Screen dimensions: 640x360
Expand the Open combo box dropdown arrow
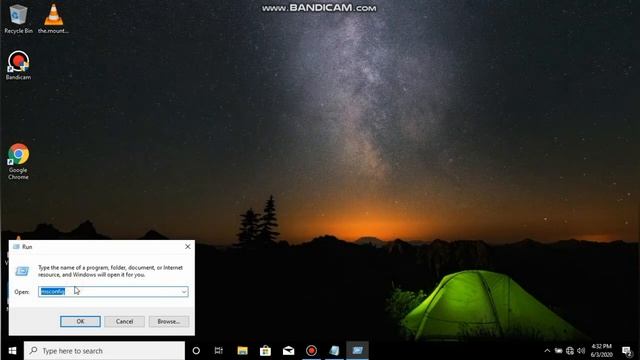coord(184,291)
